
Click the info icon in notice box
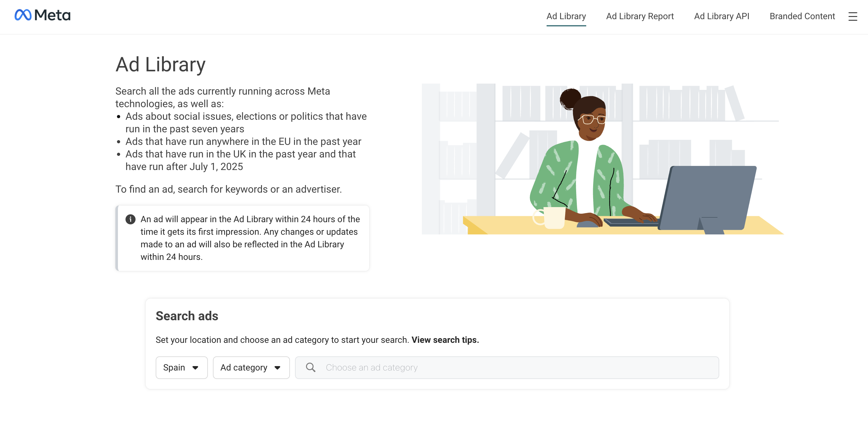click(x=131, y=219)
